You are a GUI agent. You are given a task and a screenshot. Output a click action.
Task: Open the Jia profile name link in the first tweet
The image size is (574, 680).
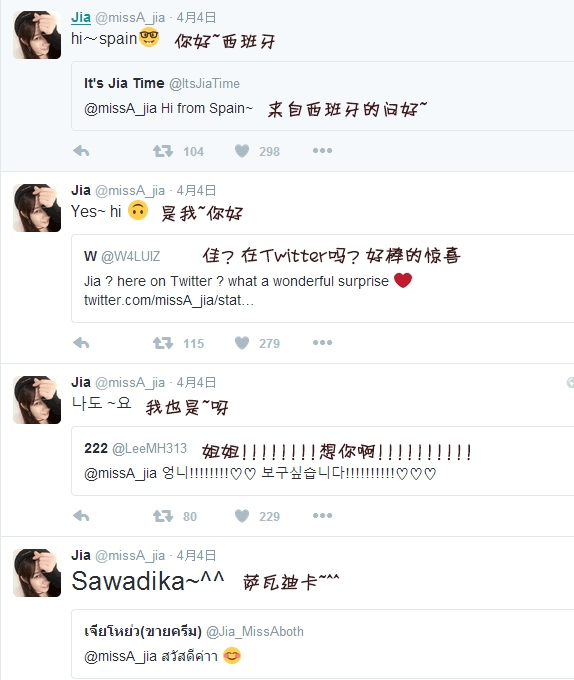81,17
